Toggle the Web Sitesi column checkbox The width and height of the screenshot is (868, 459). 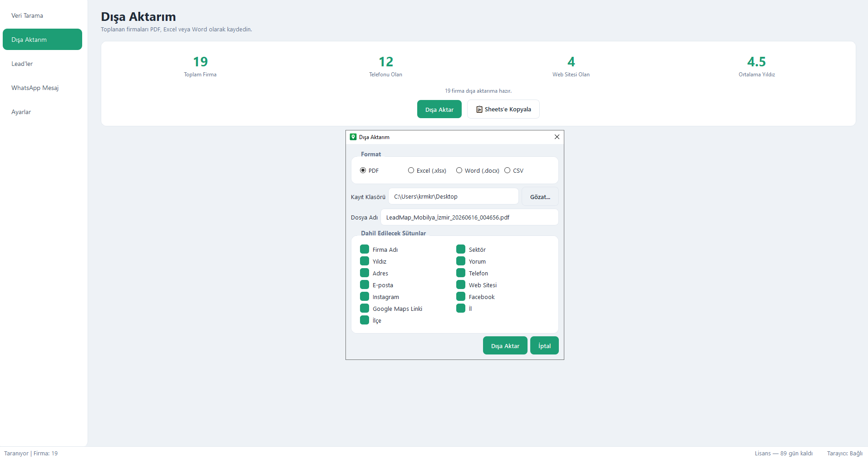(x=461, y=284)
